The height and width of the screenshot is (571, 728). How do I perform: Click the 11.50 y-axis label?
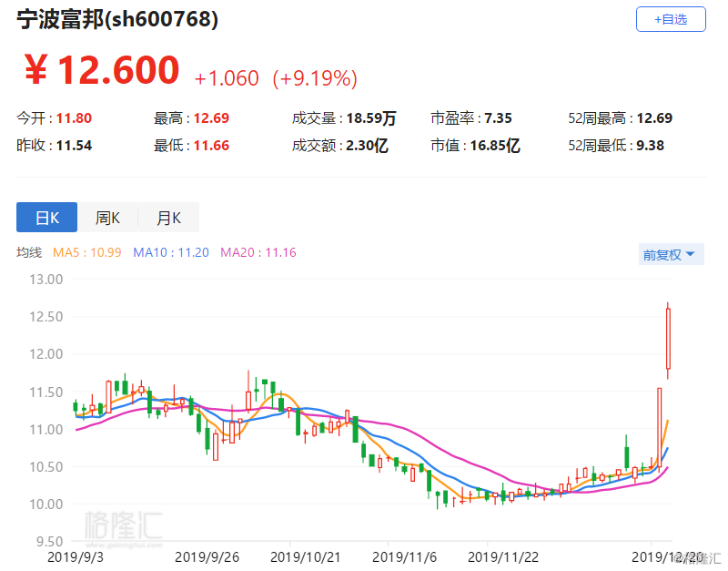pos(46,393)
